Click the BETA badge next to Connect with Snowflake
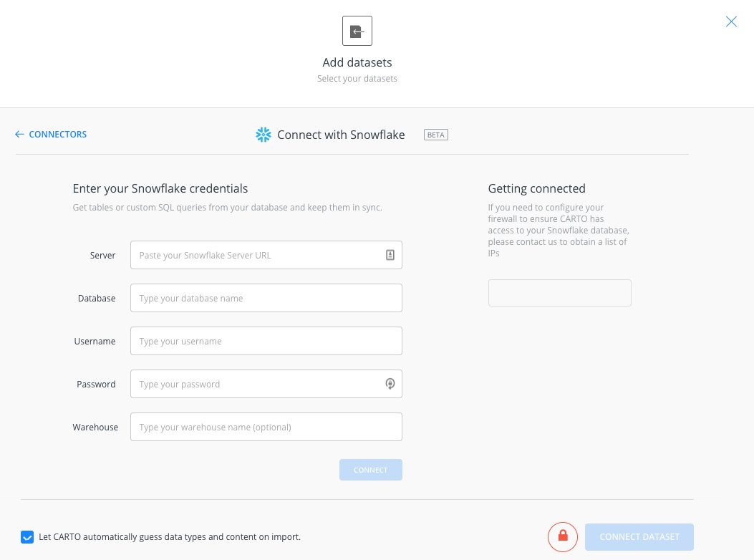This screenshot has width=754, height=560. coord(435,135)
